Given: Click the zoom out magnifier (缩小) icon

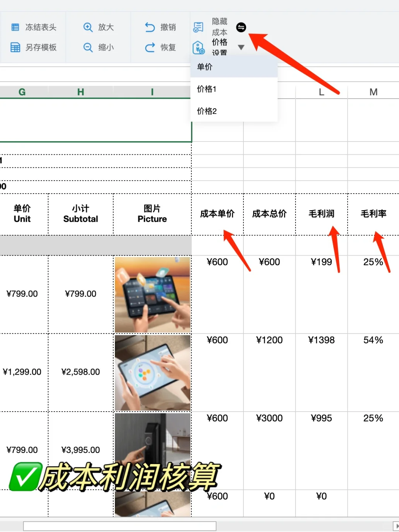Looking at the screenshot, I should 88,47.
